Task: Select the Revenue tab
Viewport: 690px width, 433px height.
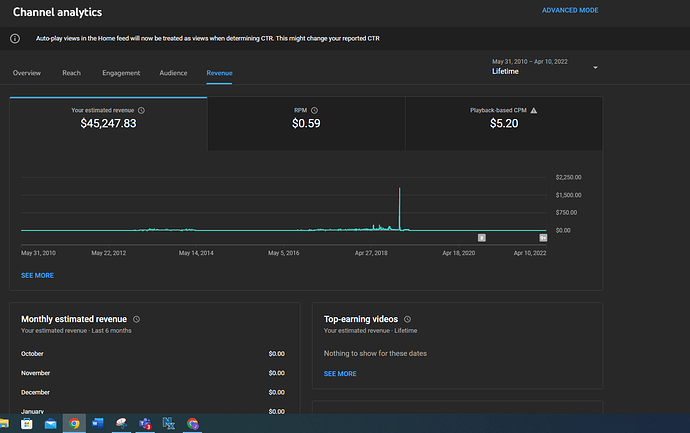Action: tap(219, 73)
